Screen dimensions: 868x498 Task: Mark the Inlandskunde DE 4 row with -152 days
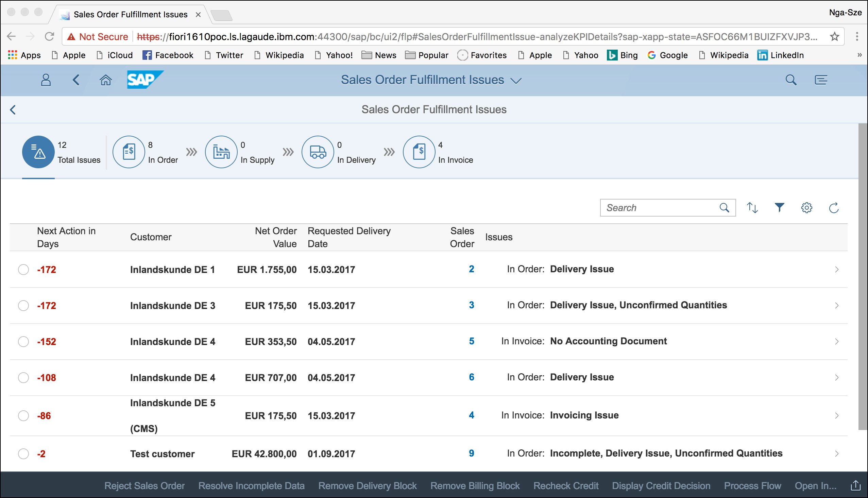click(x=23, y=341)
